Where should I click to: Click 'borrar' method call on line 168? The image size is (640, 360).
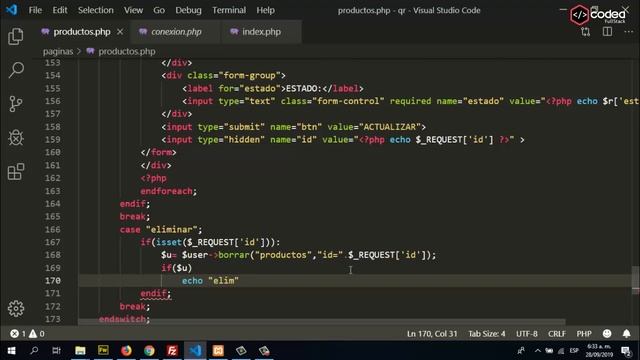233,255
